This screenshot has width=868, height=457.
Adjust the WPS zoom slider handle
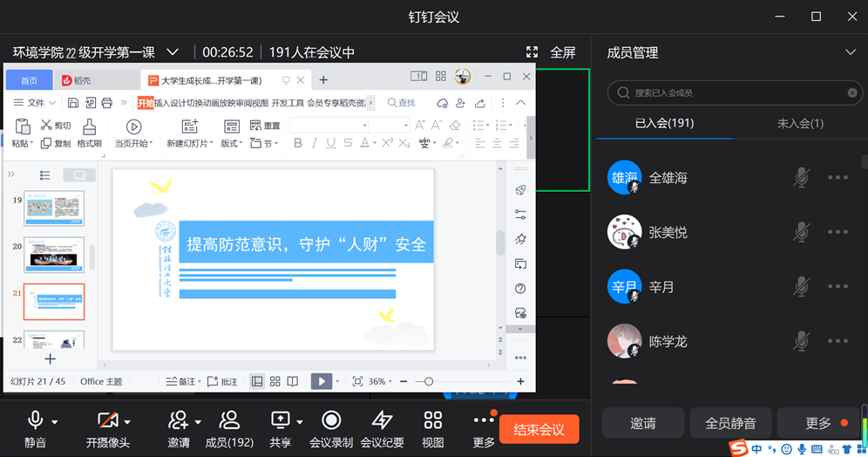tap(428, 382)
